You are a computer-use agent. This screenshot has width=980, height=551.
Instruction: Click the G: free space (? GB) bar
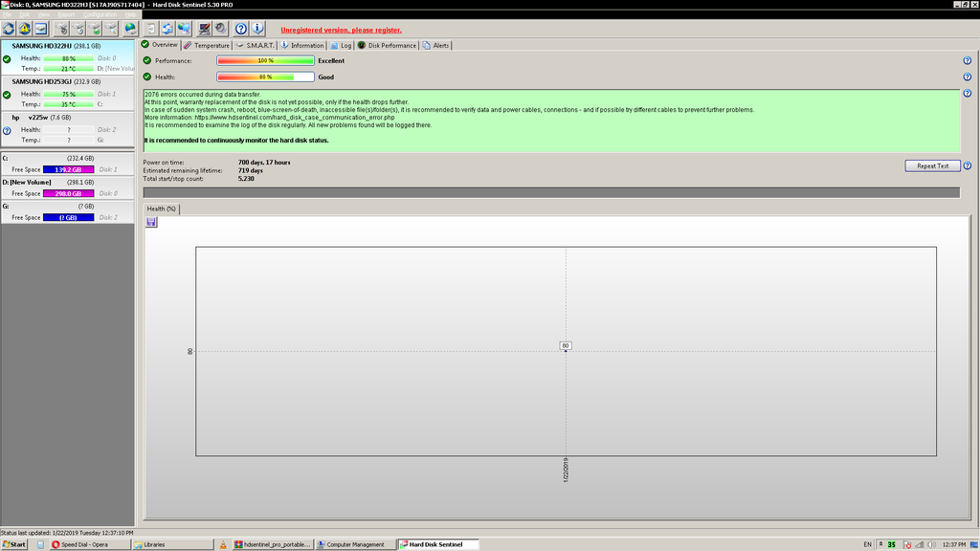tap(69, 217)
